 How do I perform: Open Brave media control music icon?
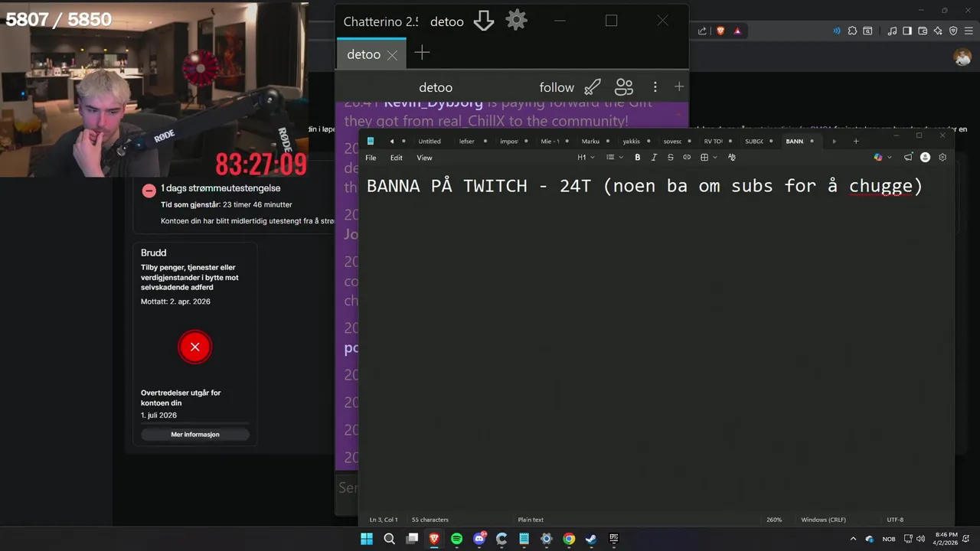click(892, 31)
